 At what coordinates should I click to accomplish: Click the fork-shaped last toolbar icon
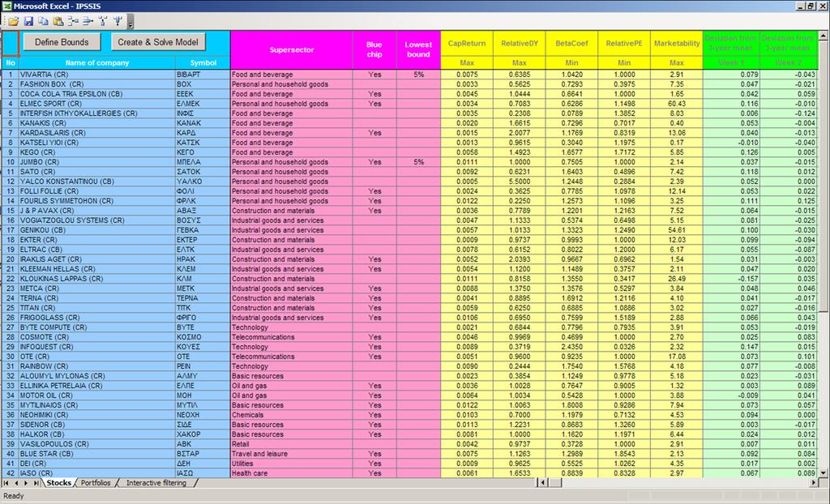point(118,21)
